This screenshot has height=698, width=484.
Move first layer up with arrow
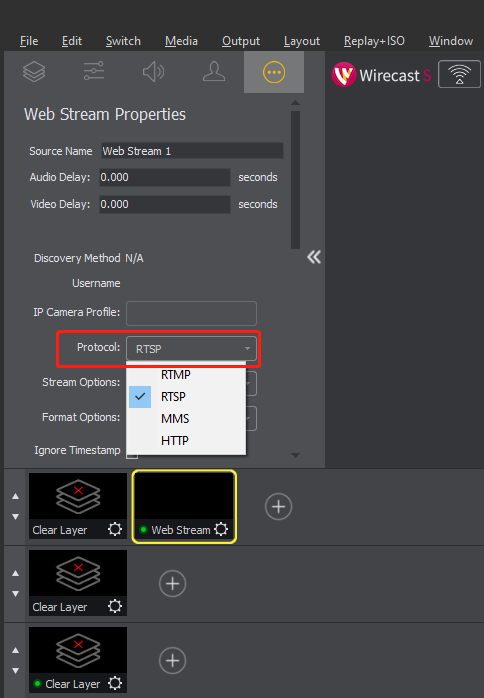[x=16, y=496]
